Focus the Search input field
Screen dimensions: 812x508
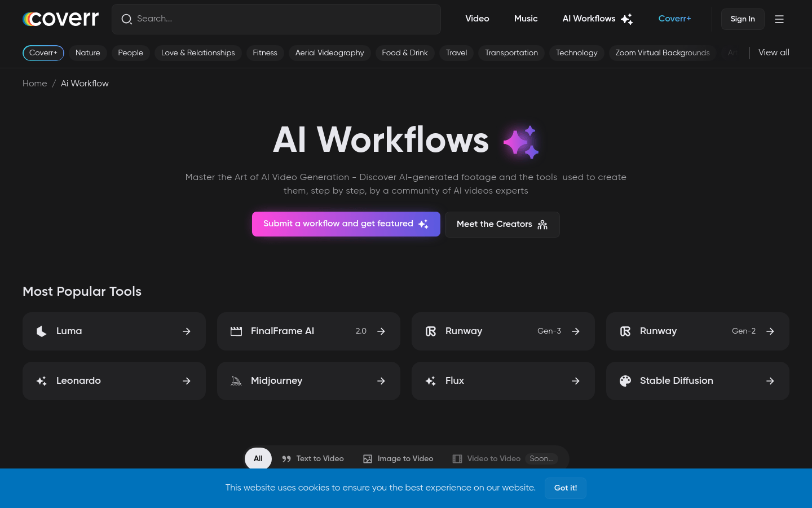[276, 19]
